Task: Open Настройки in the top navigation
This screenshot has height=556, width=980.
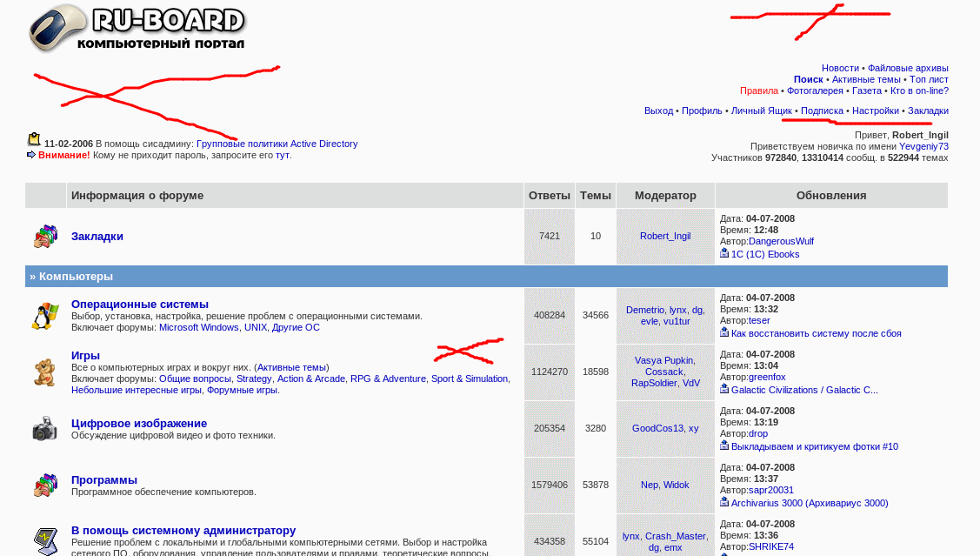Action: 876,111
